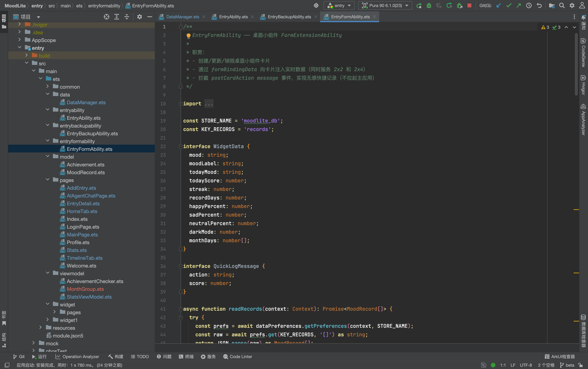Toggle the structure tool window strip button
Screen dimensions: 588x369
coord(4,340)
